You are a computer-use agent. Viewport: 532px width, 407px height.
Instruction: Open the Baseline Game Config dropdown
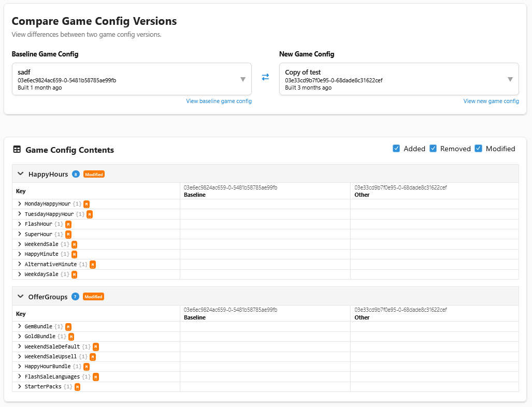[242, 79]
